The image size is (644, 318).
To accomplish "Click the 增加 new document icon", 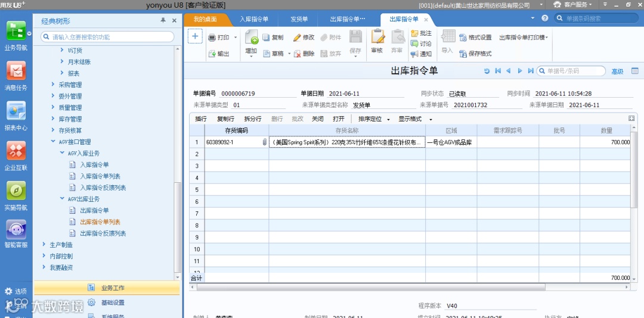I will click(x=252, y=38).
